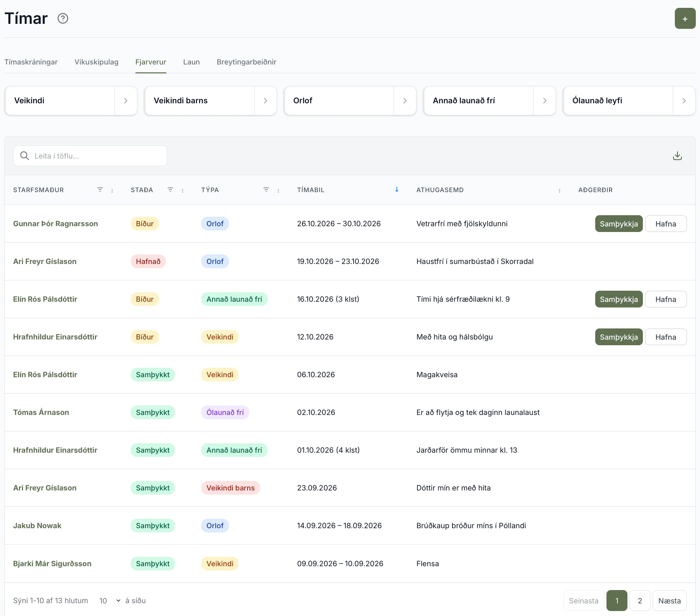Click the page 1 pagination button

616,601
